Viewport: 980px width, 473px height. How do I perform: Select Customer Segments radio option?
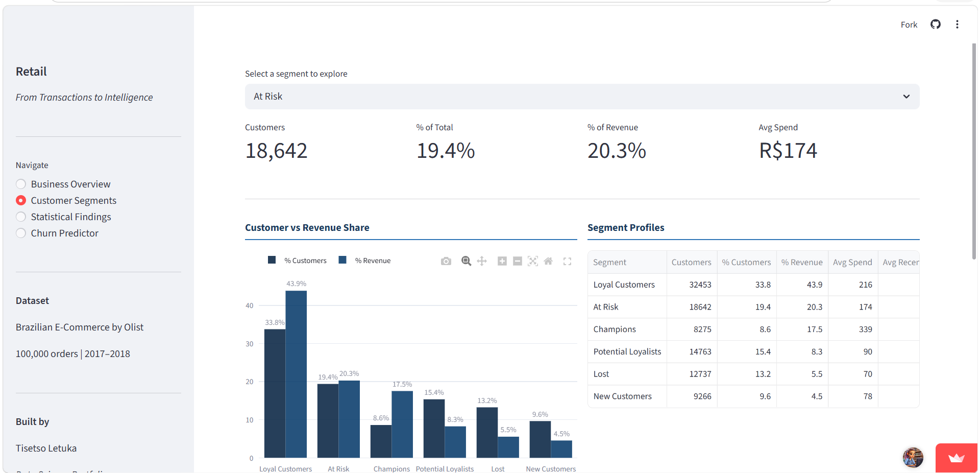click(x=66, y=200)
